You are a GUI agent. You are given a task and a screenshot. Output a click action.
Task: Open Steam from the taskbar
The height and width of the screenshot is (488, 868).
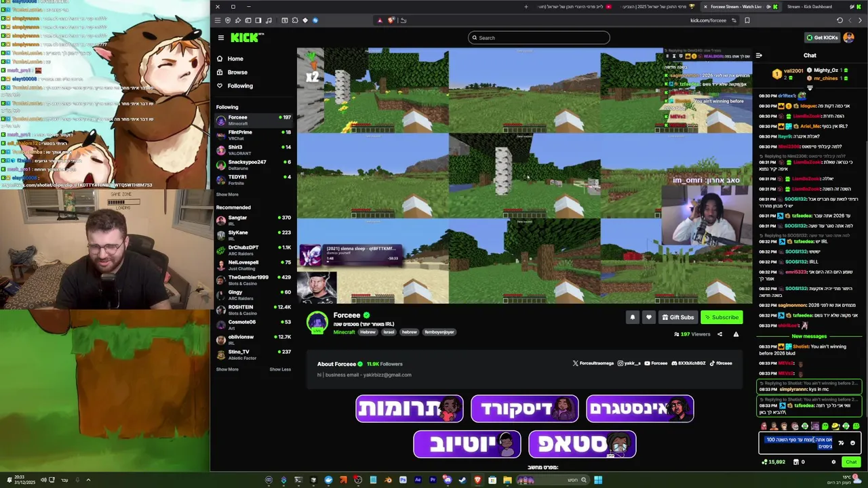[462, 480]
